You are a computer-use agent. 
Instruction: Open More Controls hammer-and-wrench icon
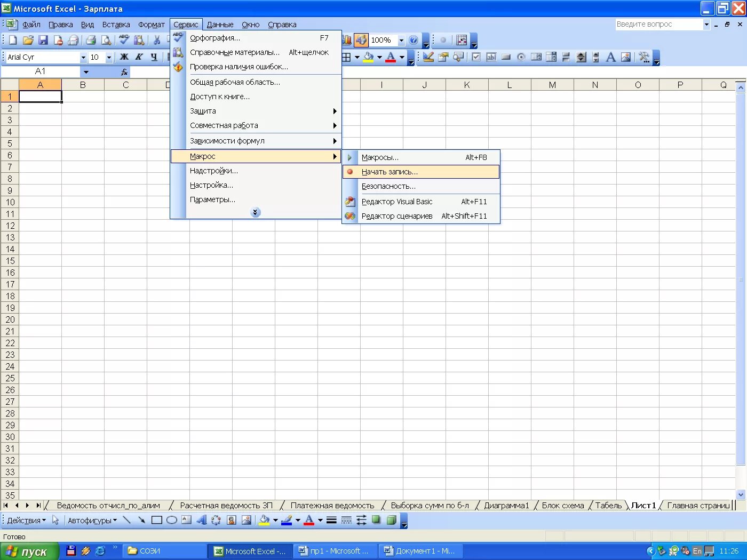coord(644,57)
